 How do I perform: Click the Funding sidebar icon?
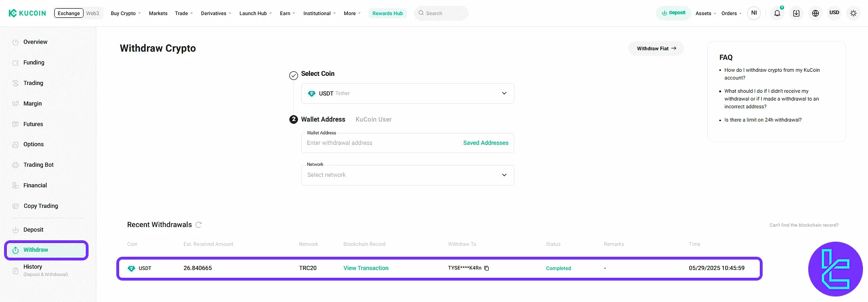point(16,63)
